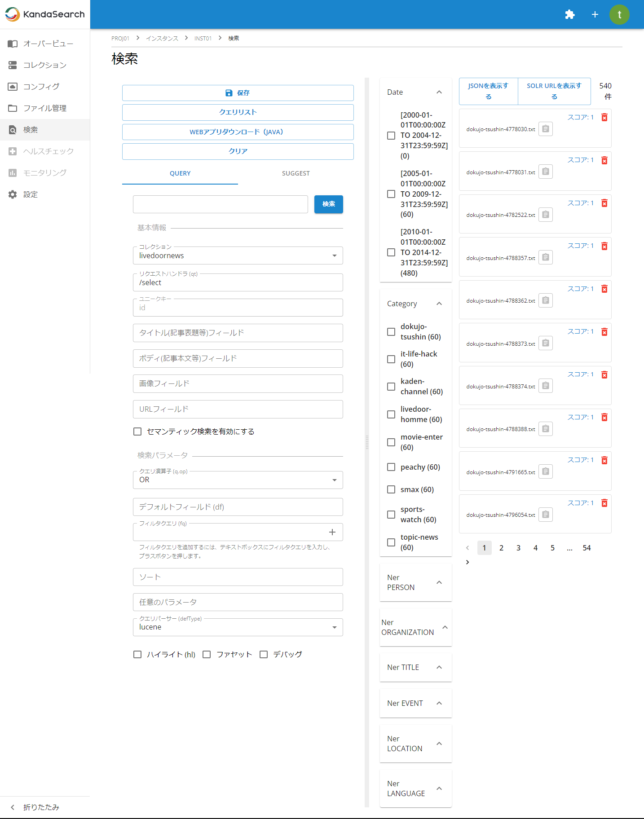Focus the ソート input field

(x=238, y=577)
